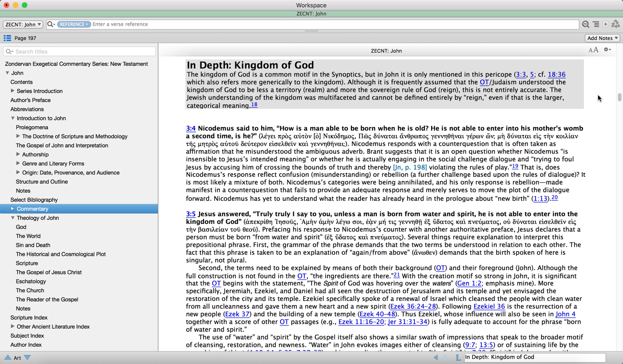Viewport: 623px width, 364px height.
Task: Select Scripture Index in the sidebar
Action: pos(29,318)
